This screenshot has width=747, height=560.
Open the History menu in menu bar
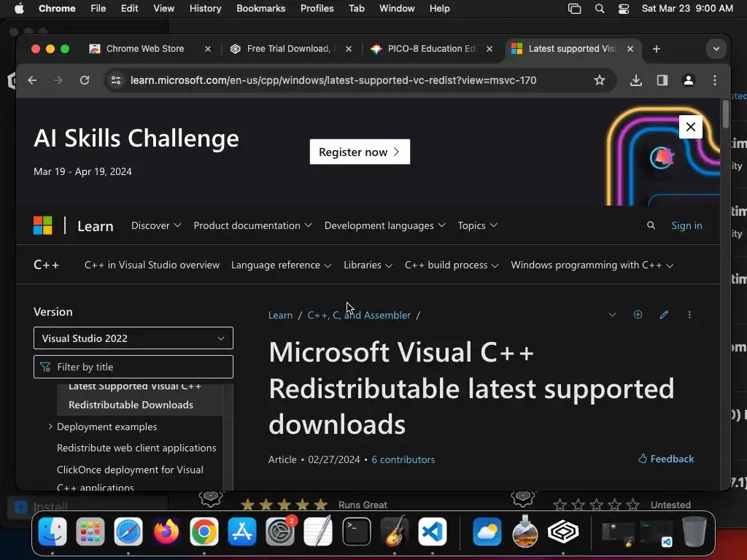pyautogui.click(x=205, y=9)
